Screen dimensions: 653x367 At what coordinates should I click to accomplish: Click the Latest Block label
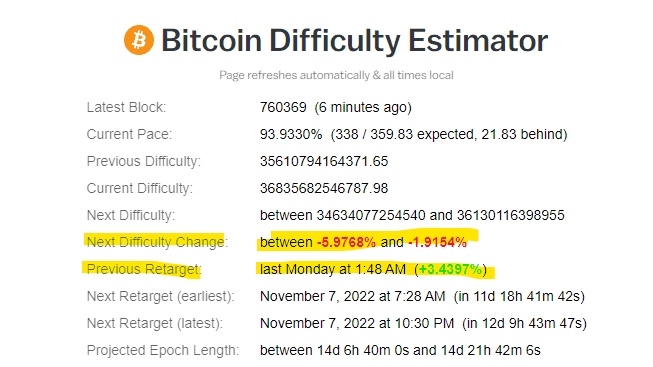pyautogui.click(x=126, y=107)
